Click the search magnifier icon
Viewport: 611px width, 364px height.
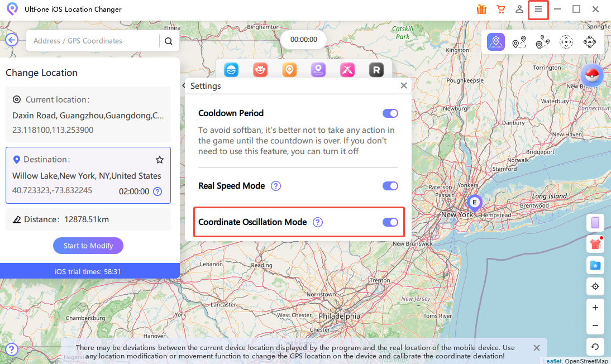pyautogui.click(x=168, y=41)
